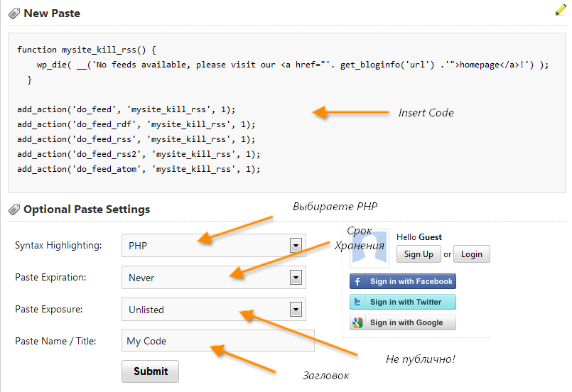Click the tag icon beside New Paste
Image resolution: width=572 pixels, height=392 pixels.
14,13
